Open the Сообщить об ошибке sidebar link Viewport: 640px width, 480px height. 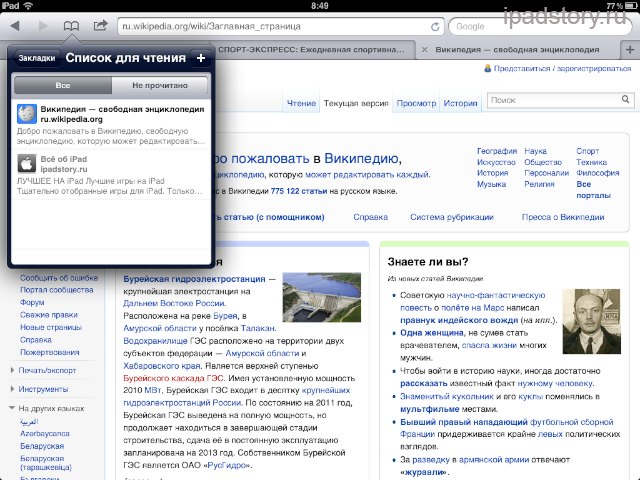pyautogui.click(x=59, y=278)
